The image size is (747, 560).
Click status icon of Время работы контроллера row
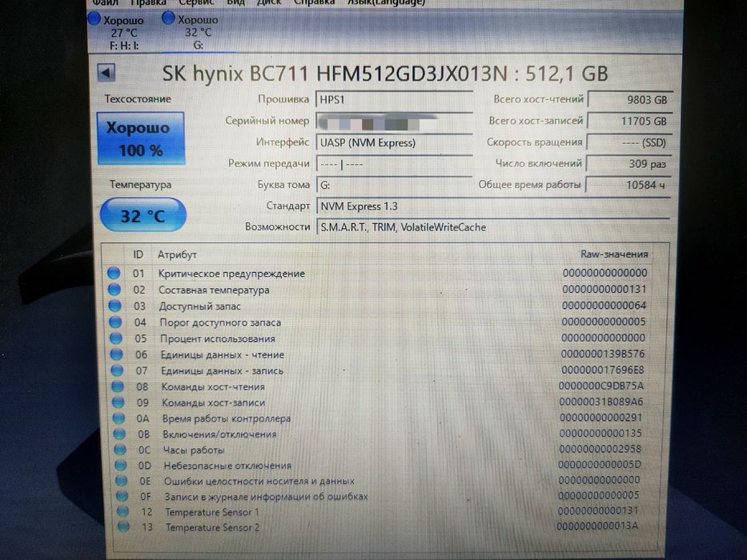click(x=118, y=418)
